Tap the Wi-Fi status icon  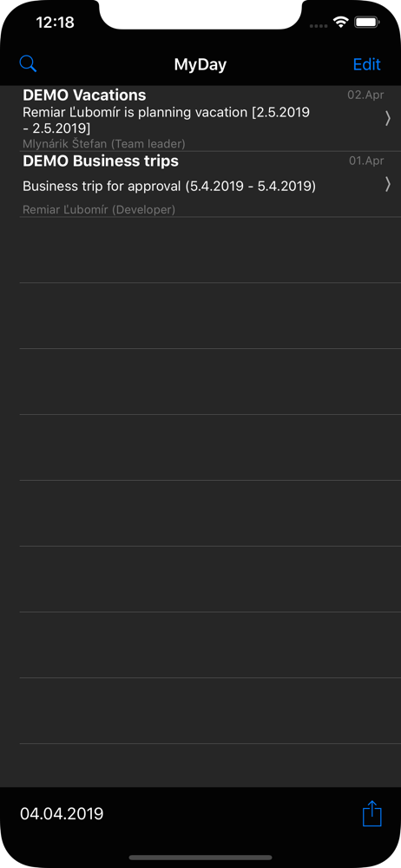340,23
